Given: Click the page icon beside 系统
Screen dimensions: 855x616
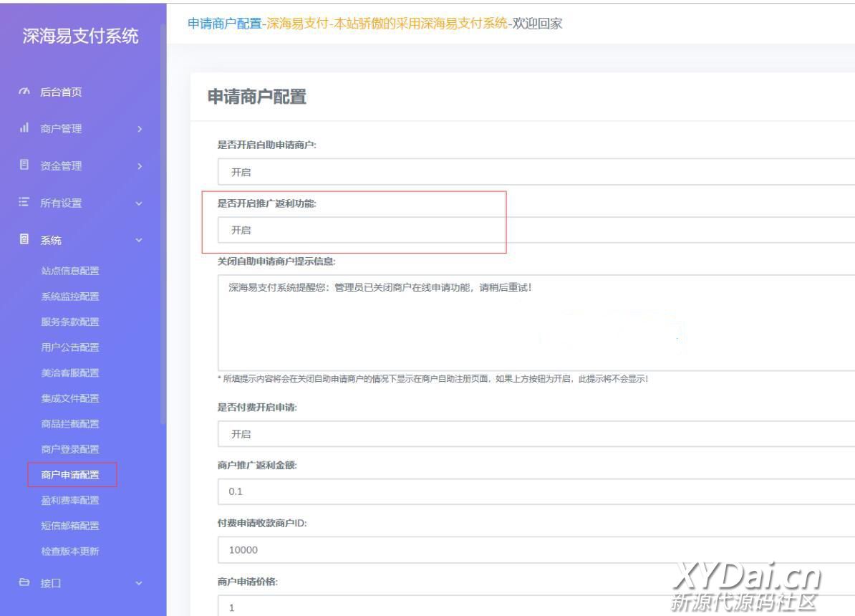Looking at the screenshot, I should 24,239.
